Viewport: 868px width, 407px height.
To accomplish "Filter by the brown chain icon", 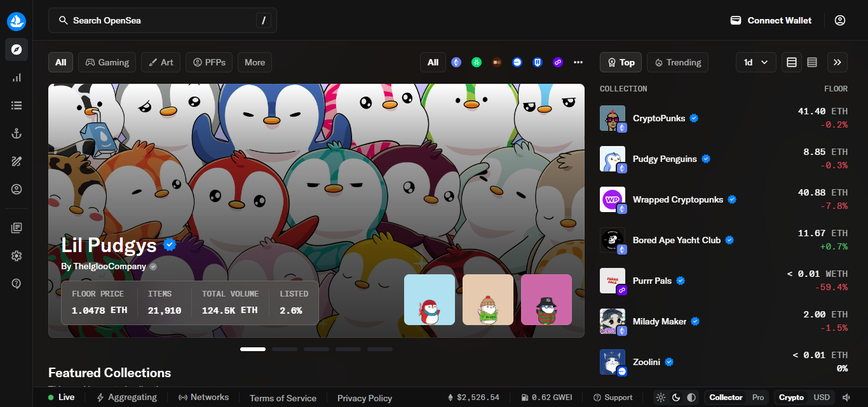I will [x=497, y=62].
